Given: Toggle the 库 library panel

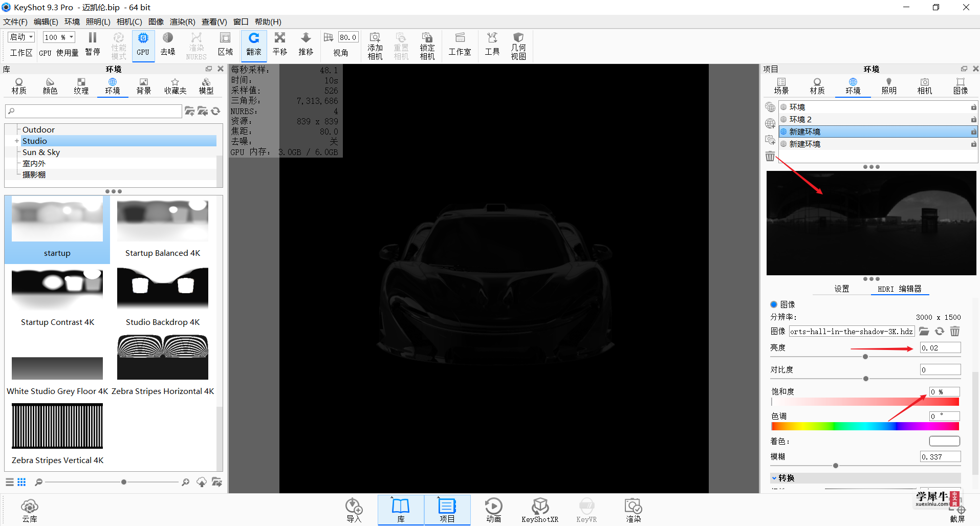Looking at the screenshot, I should (401, 511).
